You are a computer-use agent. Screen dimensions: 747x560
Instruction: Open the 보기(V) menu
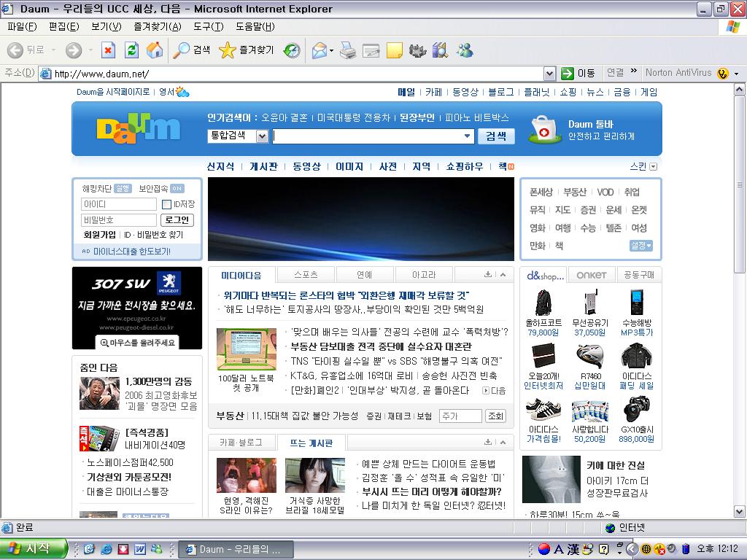107,27
